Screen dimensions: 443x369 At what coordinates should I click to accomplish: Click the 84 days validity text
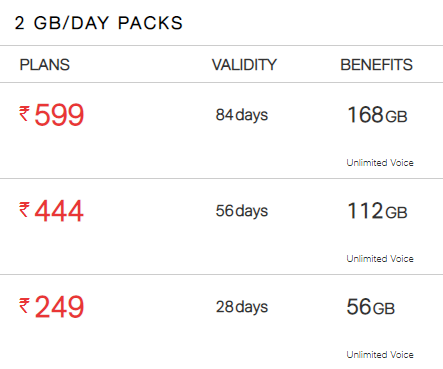tap(242, 115)
